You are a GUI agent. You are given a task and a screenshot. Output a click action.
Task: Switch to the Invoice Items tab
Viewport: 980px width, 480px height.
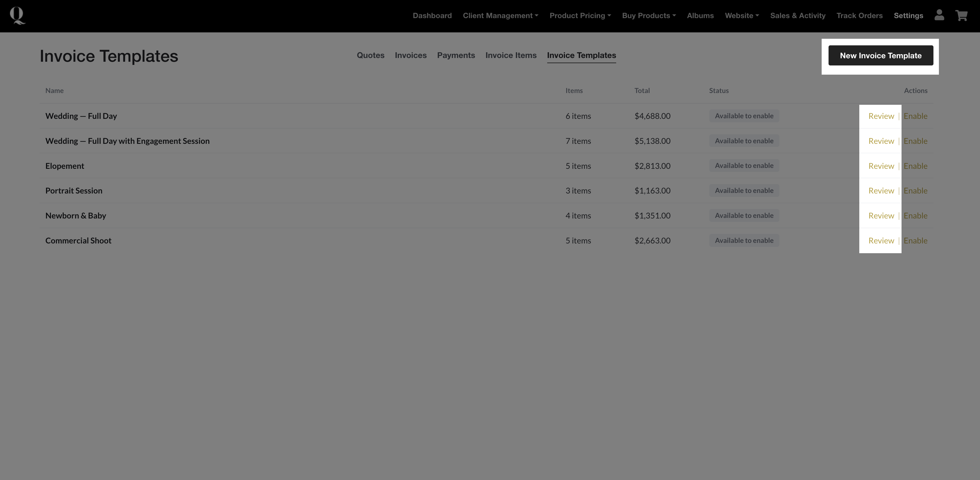point(510,55)
